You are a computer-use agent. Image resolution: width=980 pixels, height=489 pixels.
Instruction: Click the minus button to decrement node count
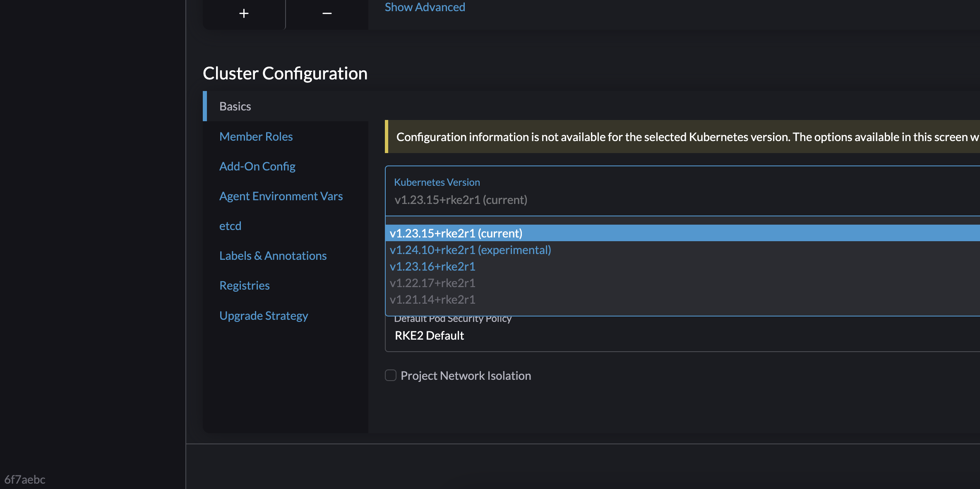click(327, 13)
